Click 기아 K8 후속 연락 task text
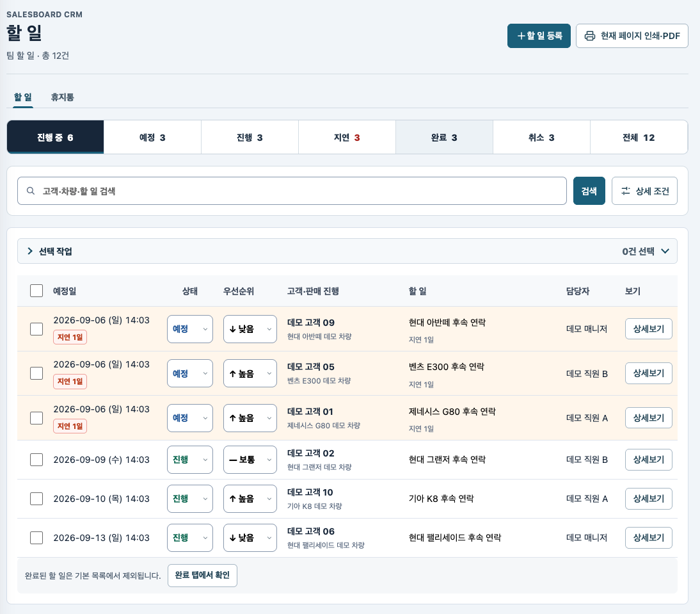Image resolution: width=700 pixels, height=614 pixels. coord(441,498)
